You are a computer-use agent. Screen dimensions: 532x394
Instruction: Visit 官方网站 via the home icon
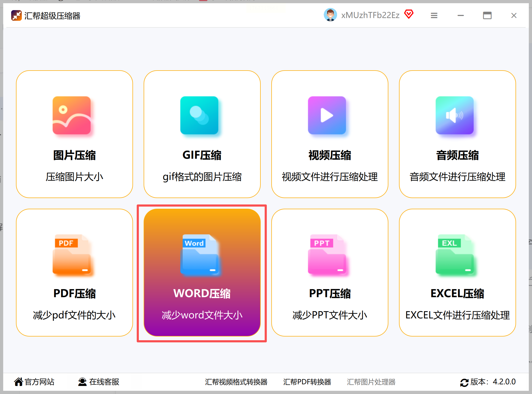tap(18, 382)
